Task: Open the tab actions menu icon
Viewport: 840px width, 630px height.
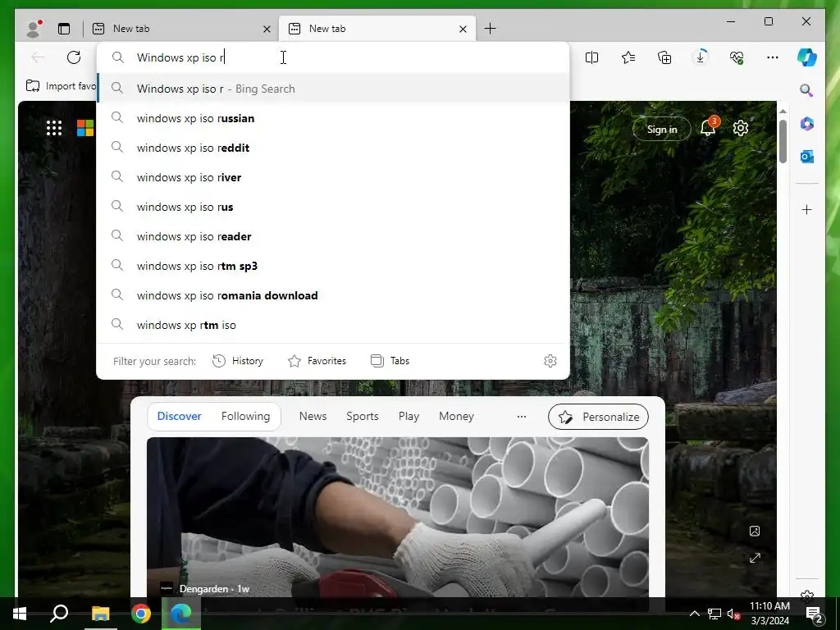Action: [x=64, y=29]
